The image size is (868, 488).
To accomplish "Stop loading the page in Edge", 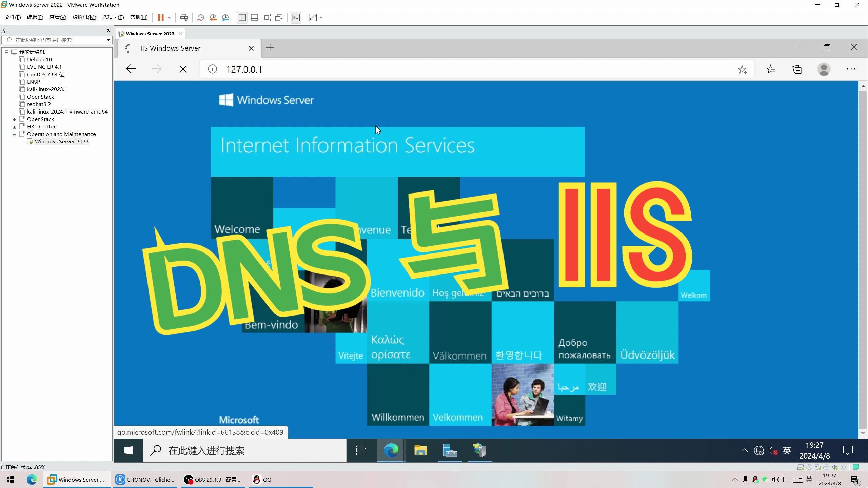I will pyautogui.click(x=183, y=69).
